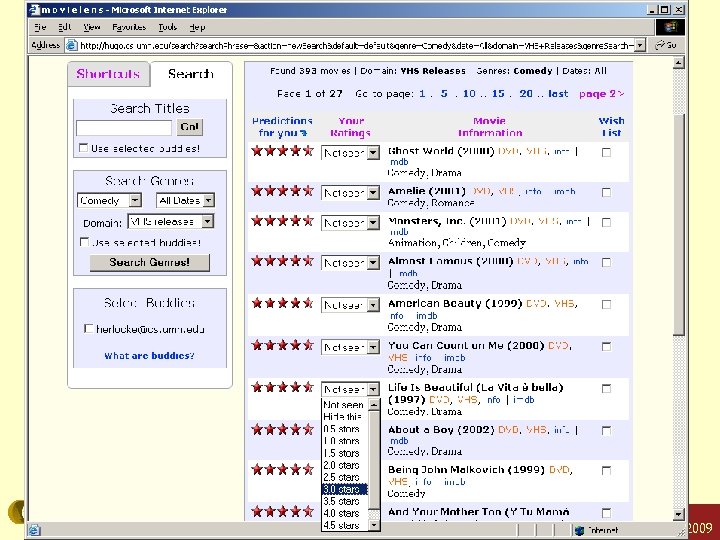This screenshot has width=720, height=540.
Task: Click the sort arrow beside Predictions for you
Action: pos(303,133)
